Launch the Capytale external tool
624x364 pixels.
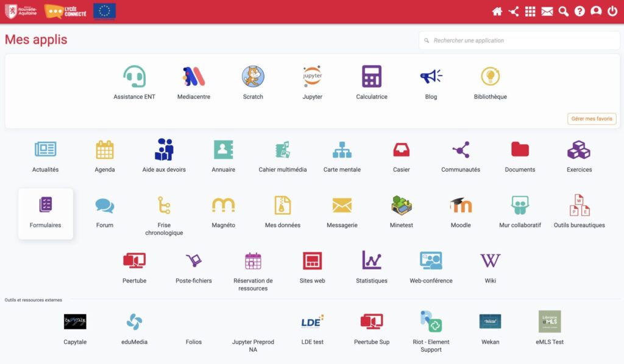pyautogui.click(x=75, y=322)
